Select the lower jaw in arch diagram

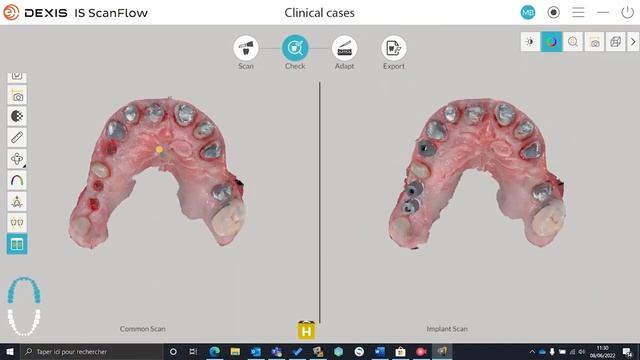point(24,323)
